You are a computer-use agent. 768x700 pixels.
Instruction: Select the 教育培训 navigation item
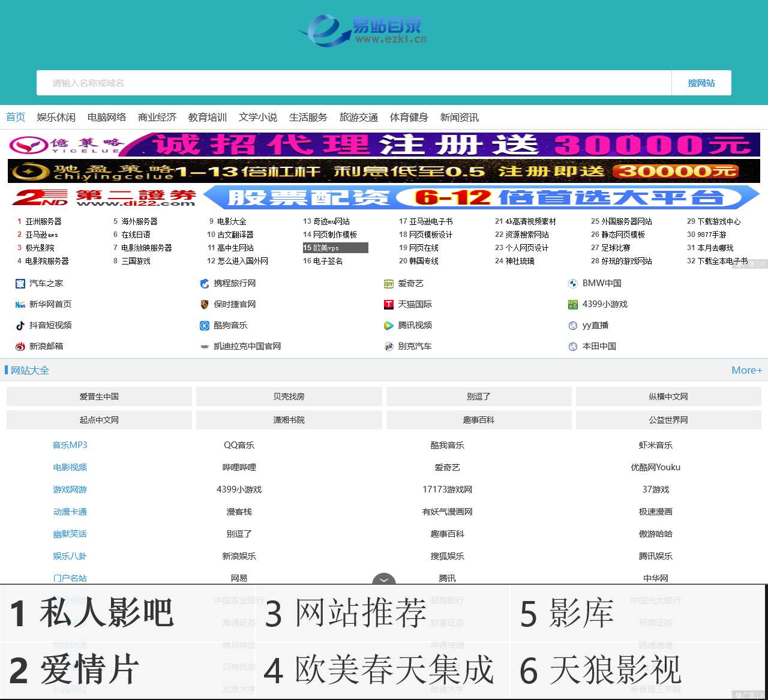tap(208, 117)
